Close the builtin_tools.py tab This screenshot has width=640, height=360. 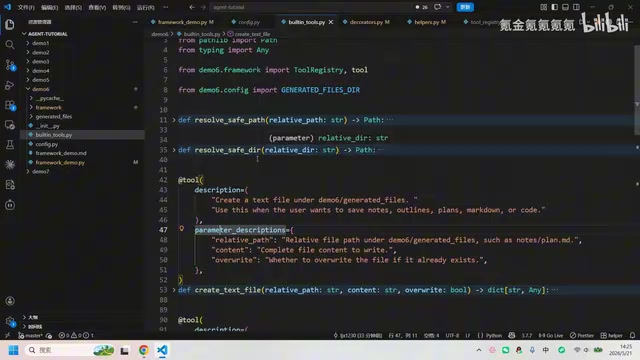coord(331,22)
